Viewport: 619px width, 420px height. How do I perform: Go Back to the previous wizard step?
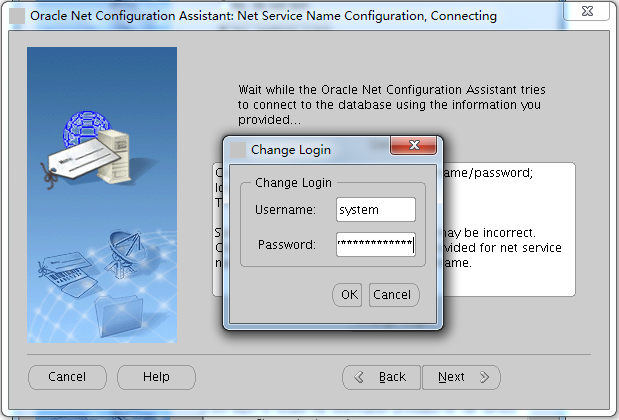point(381,377)
